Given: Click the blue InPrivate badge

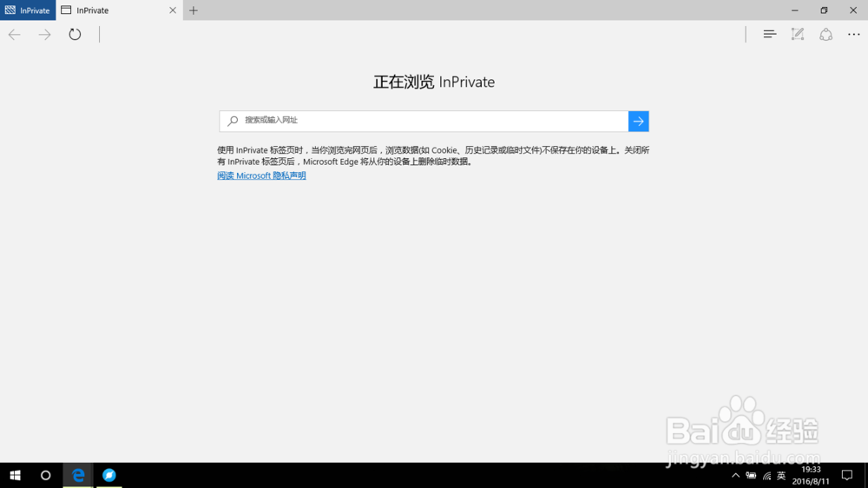Looking at the screenshot, I should [x=28, y=10].
